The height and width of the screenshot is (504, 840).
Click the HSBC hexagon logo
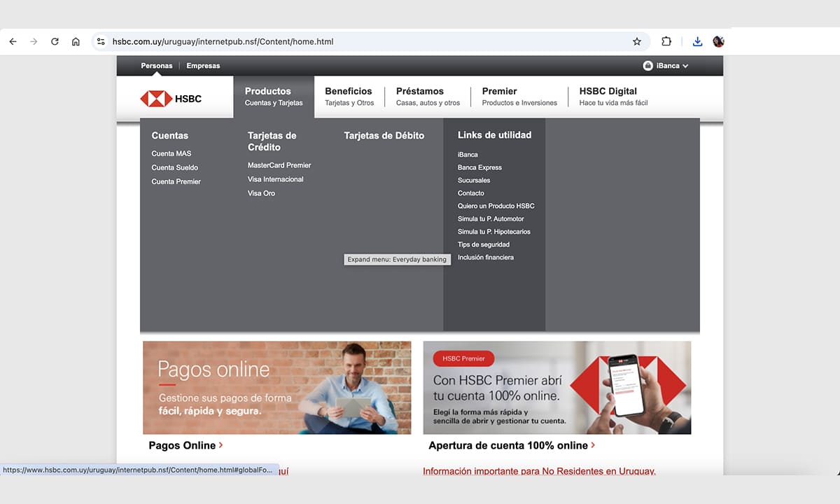[x=156, y=99]
